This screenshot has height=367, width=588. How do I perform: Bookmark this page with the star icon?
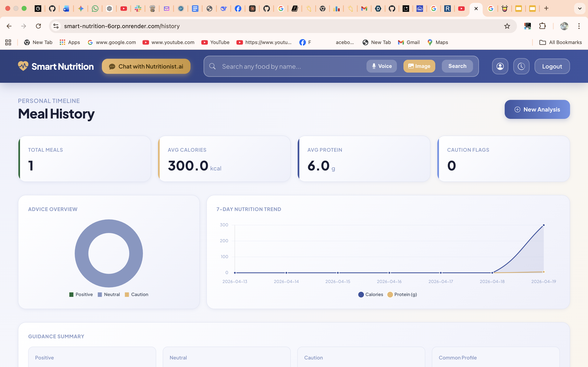tap(507, 26)
